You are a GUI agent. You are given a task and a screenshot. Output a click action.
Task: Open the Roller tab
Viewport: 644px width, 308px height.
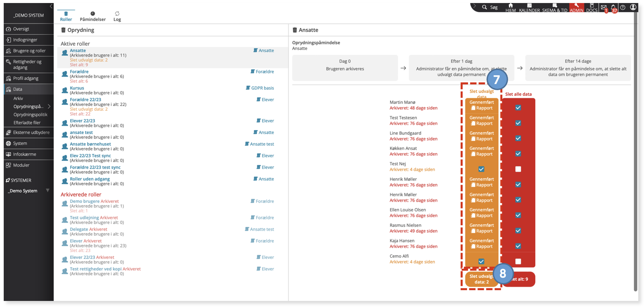(x=66, y=16)
